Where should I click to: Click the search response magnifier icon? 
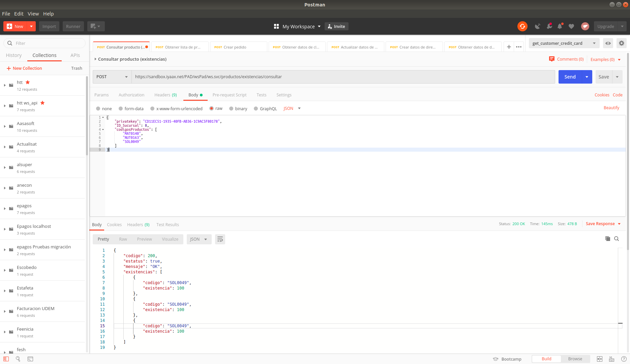click(x=617, y=239)
